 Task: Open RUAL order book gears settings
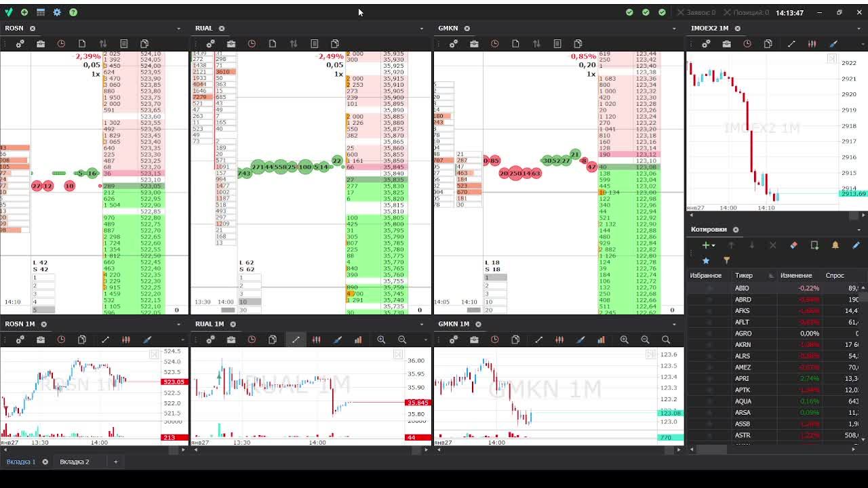tap(210, 43)
